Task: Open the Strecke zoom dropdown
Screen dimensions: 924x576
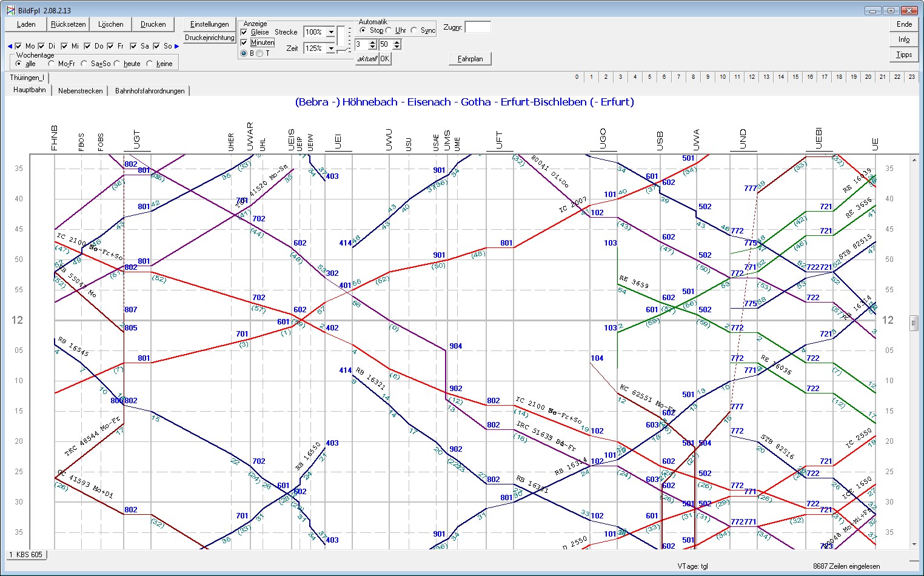Action: click(x=331, y=32)
